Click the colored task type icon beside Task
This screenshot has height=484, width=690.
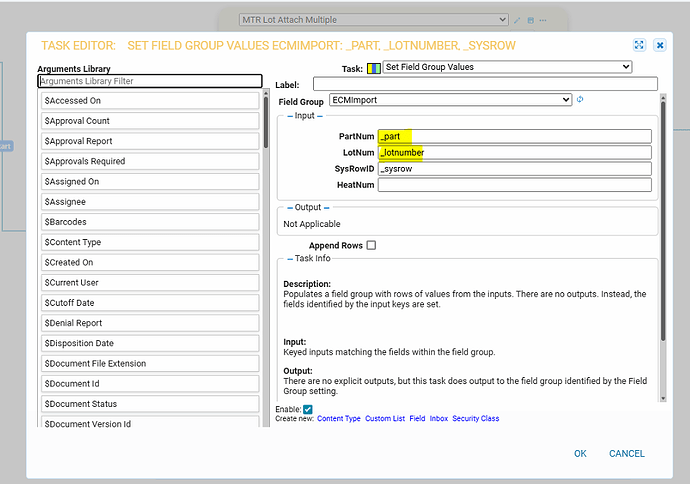[372, 67]
